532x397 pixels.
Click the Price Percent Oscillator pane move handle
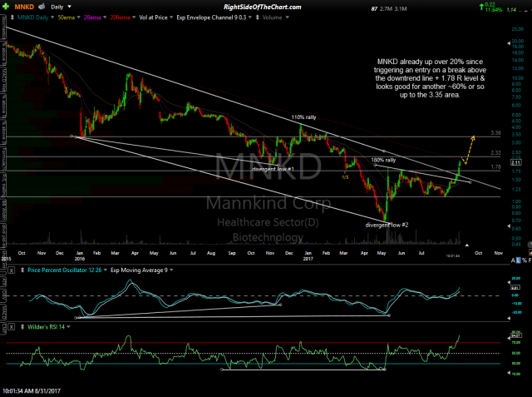(22, 270)
